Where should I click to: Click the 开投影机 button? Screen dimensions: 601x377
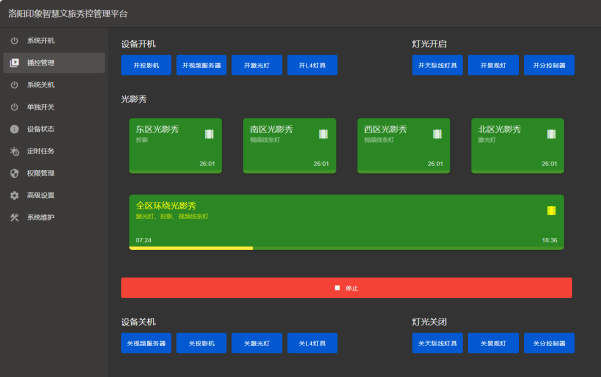coord(146,65)
